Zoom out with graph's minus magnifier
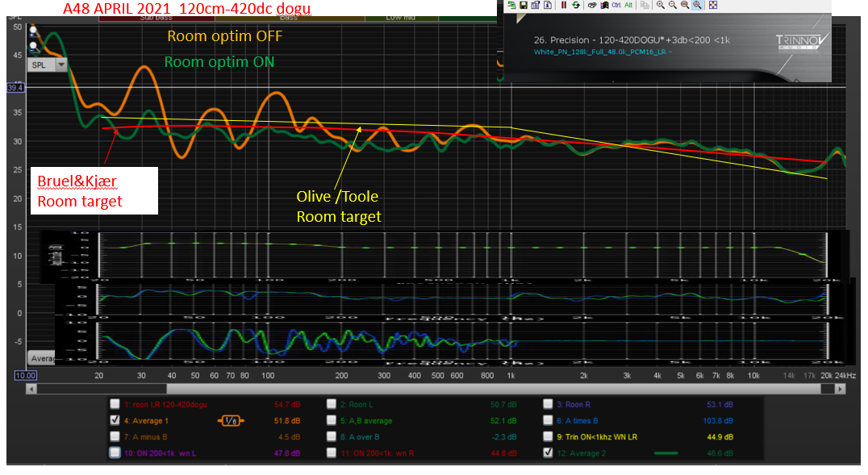The height and width of the screenshot is (475, 868). click(x=33, y=47)
